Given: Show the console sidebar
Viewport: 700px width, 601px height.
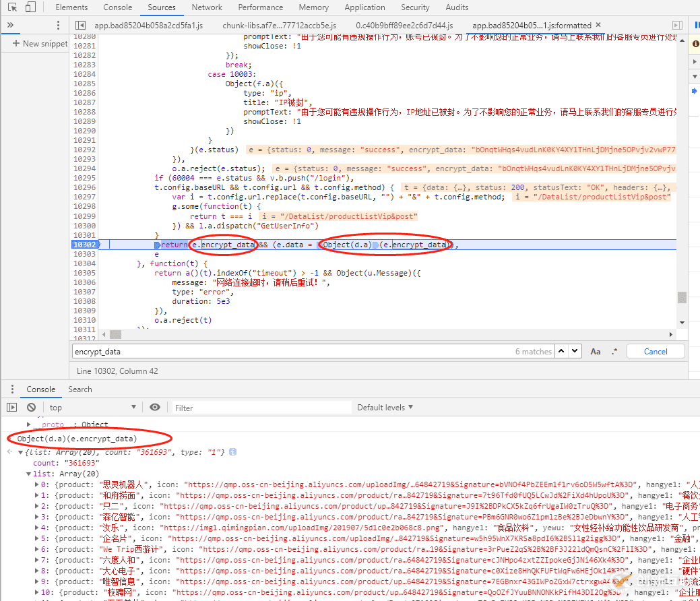Looking at the screenshot, I should coord(11,408).
